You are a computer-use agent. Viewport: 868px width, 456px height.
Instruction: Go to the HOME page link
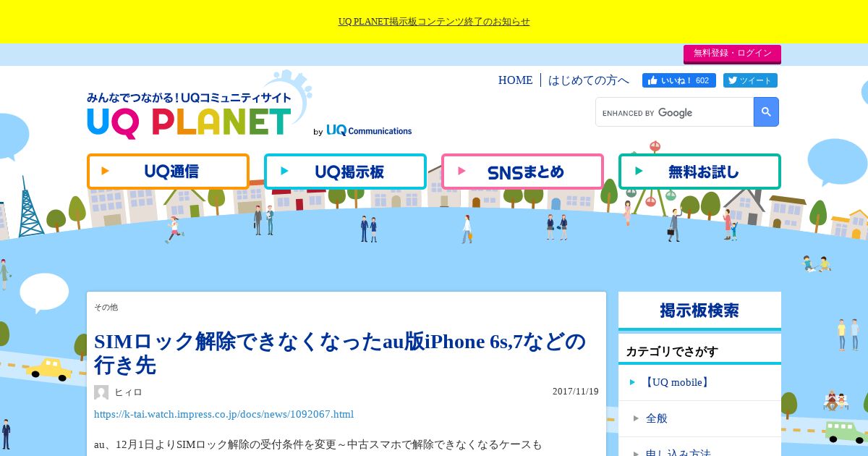click(515, 80)
